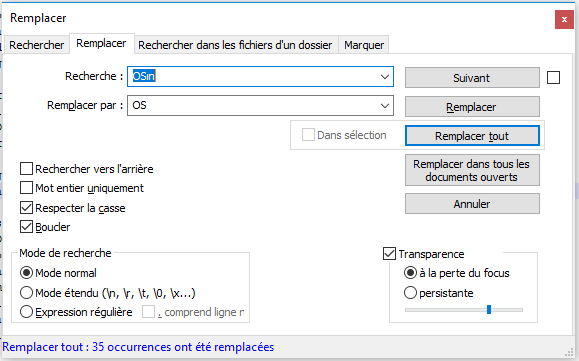Tick the small checkbox beside Suivant
The image size is (579, 361).
tap(553, 78)
